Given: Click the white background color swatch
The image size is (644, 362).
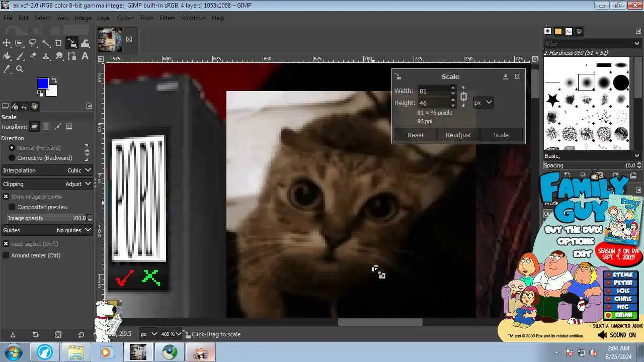Looking at the screenshot, I should 53,93.
